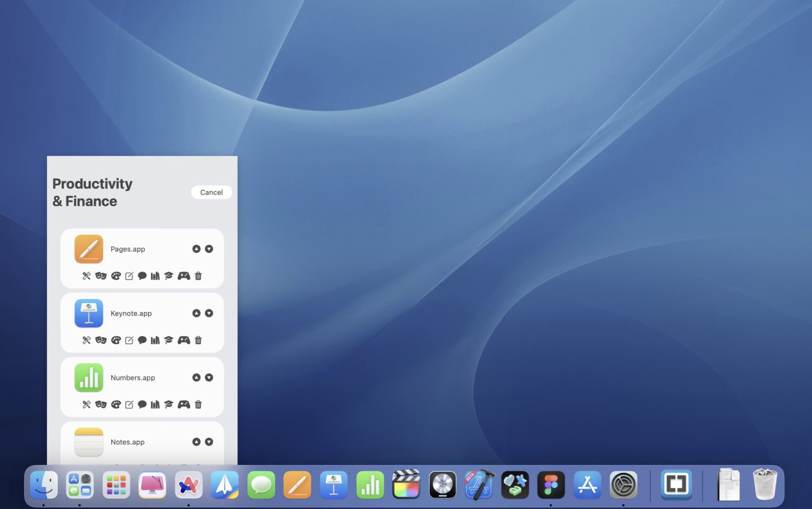
Task: Open Figma from the Dock
Action: click(550, 484)
